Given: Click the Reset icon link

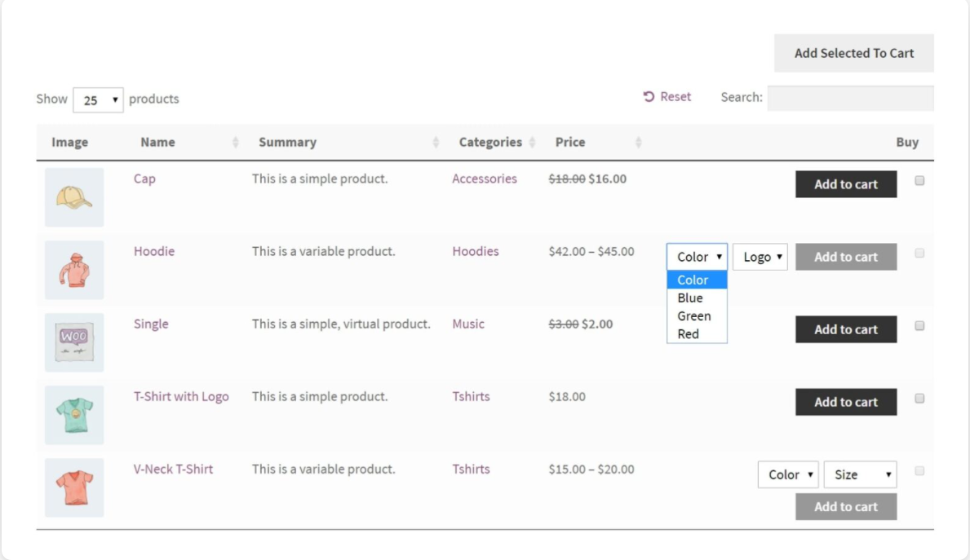Looking at the screenshot, I should tap(649, 97).
